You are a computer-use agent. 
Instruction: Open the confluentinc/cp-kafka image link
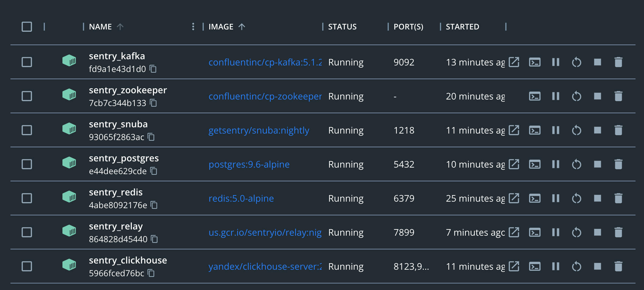pos(265,62)
